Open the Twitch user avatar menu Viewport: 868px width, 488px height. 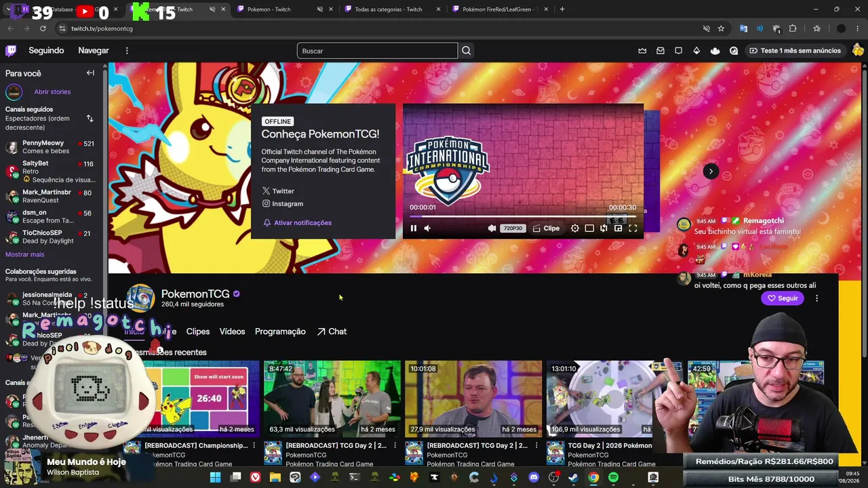coord(858,50)
